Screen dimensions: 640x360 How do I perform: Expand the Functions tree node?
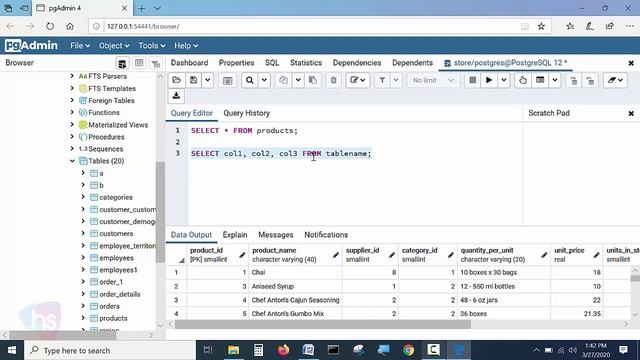72,112
